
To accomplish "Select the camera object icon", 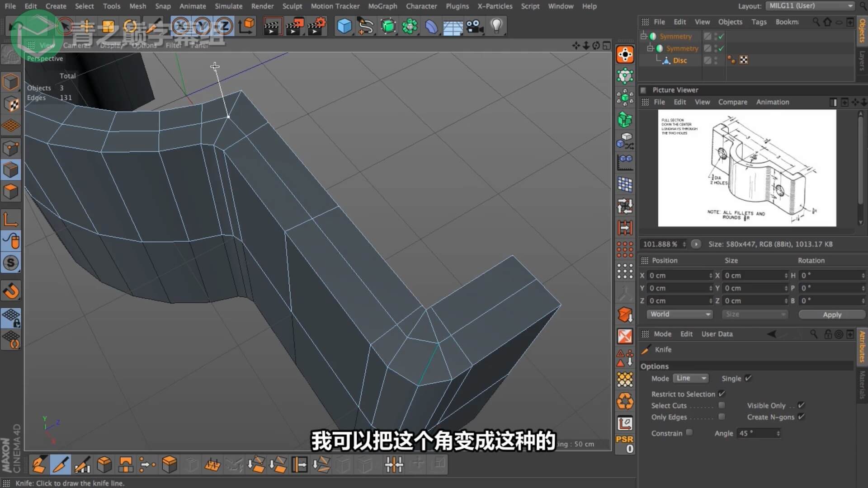I will 475,26.
